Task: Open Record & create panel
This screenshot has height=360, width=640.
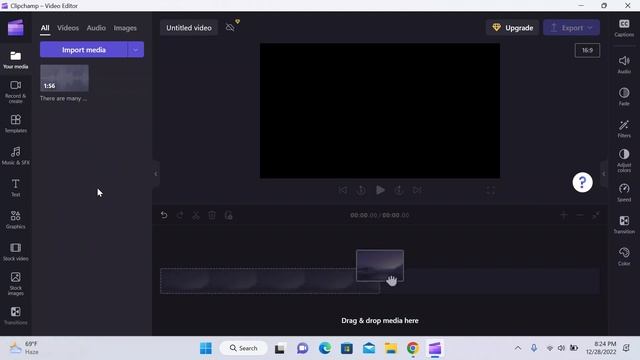Action: pos(16,91)
